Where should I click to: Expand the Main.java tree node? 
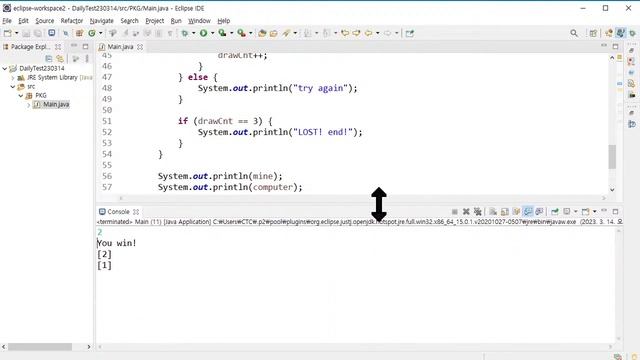29,104
